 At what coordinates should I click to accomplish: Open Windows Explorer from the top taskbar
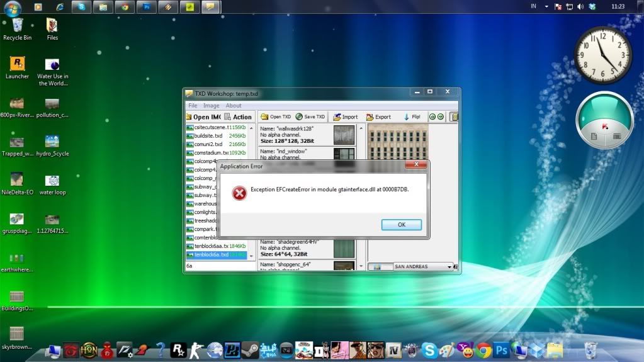click(x=103, y=6)
